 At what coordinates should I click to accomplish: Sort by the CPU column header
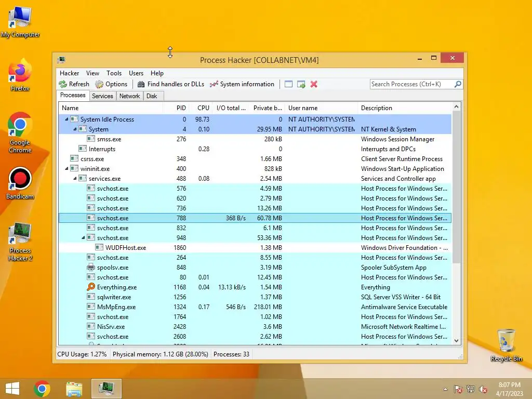click(x=201, y=108)
